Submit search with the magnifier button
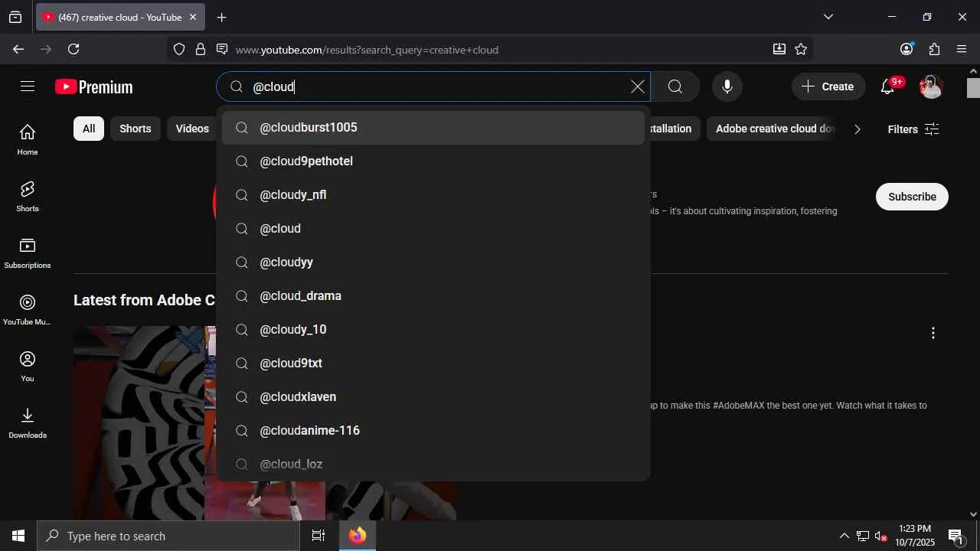This screenshot has height=551, width=980. click(x=675, y=86)
